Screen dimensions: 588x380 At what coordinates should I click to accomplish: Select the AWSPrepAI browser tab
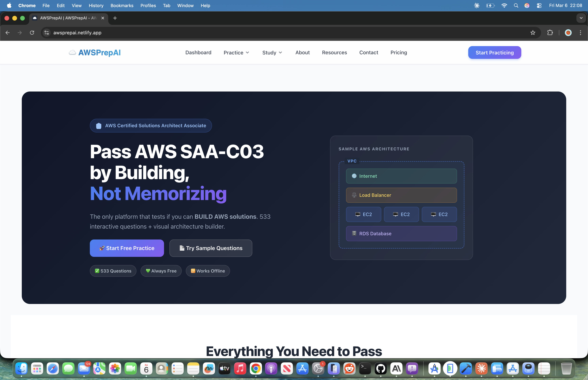point(67,18)
